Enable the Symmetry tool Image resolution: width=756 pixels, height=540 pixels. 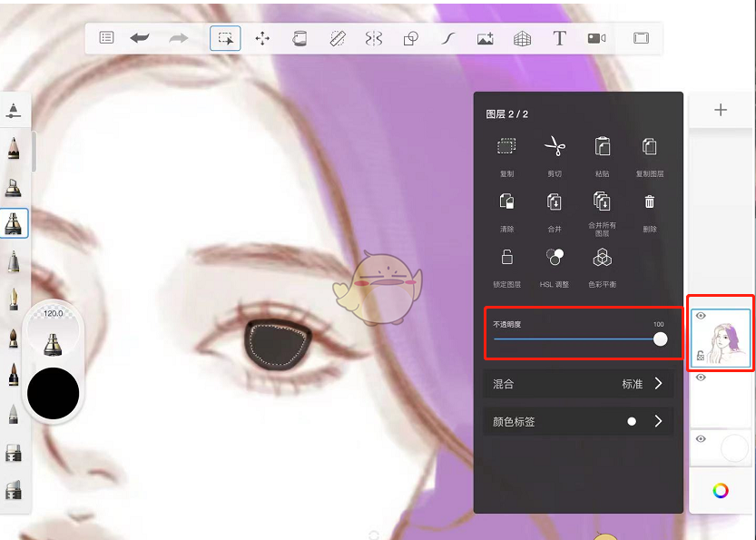coord(374,38)
